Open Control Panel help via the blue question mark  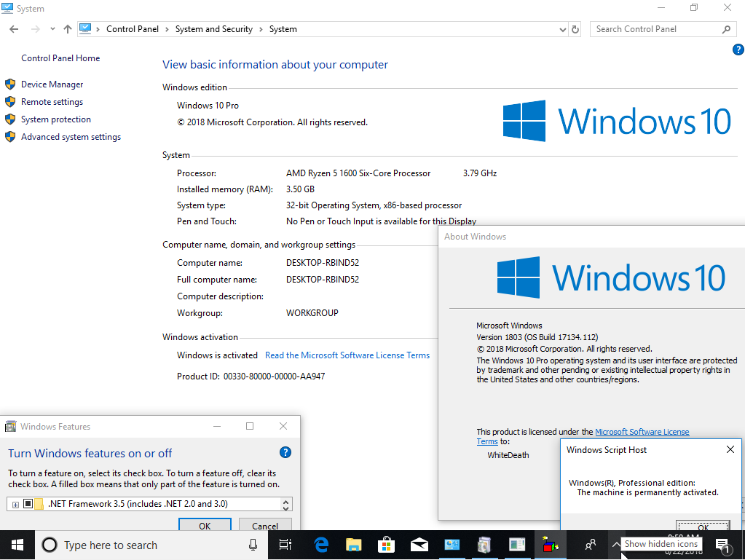[x=738, y=49]
